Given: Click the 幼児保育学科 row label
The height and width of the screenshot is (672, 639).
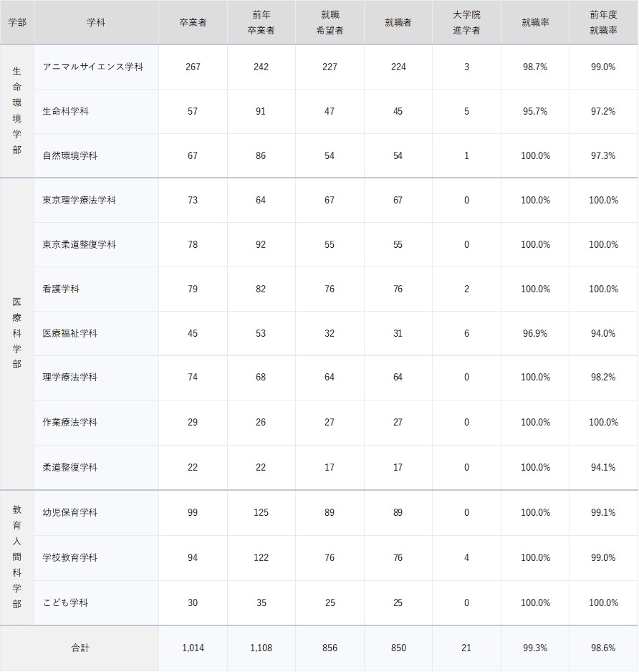Looking at the screenshot, I should click(x=69, y=512).
